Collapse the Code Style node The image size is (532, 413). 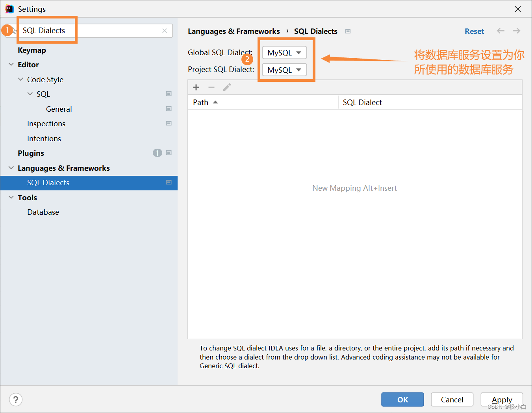point(20,79)
